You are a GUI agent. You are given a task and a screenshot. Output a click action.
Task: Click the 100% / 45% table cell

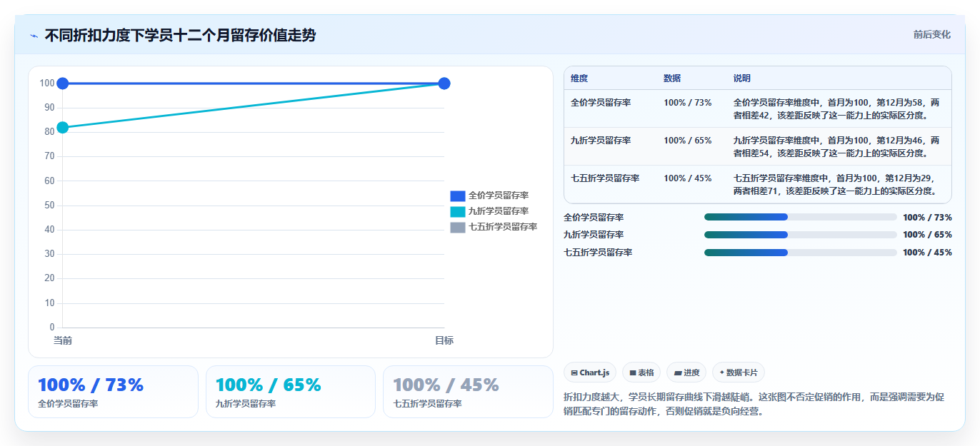[688, 178]
